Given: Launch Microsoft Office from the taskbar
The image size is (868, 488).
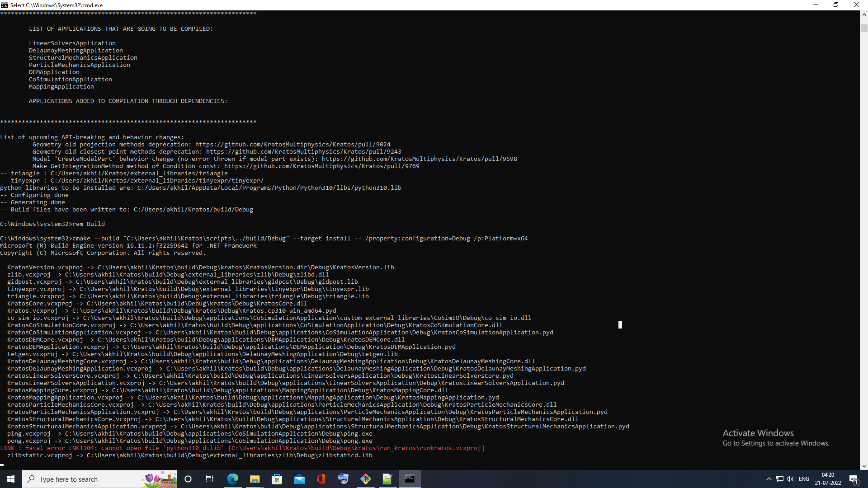Looking at the screenshot, I should coord(321,479).
